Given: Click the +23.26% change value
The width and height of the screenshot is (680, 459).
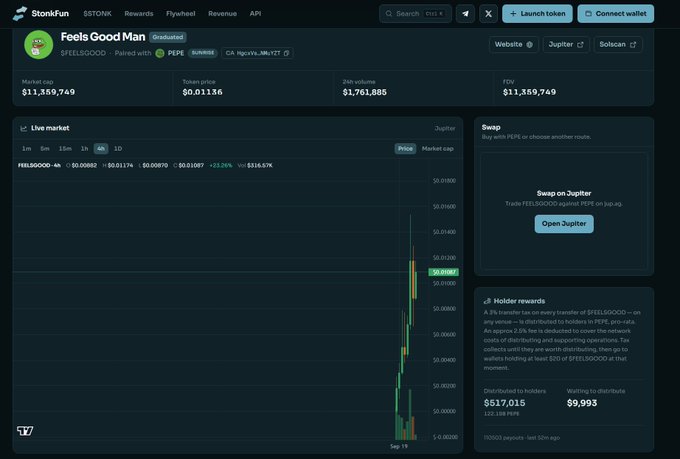Looking at the screenshot, I should pos(221,165).
